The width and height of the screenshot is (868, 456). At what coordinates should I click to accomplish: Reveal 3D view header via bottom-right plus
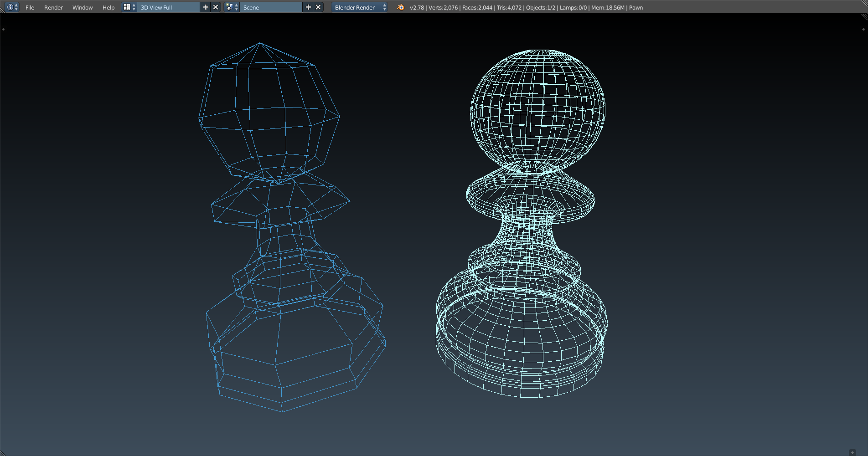852,452
